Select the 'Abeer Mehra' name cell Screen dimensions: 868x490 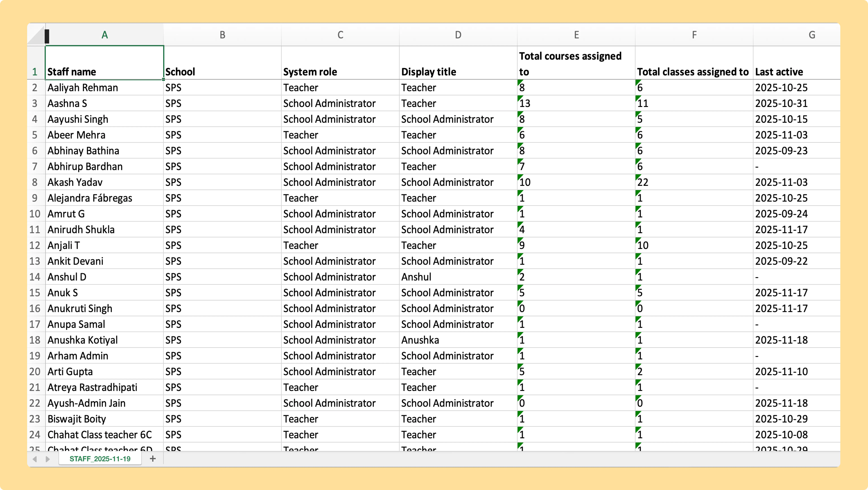coord(104,135)
